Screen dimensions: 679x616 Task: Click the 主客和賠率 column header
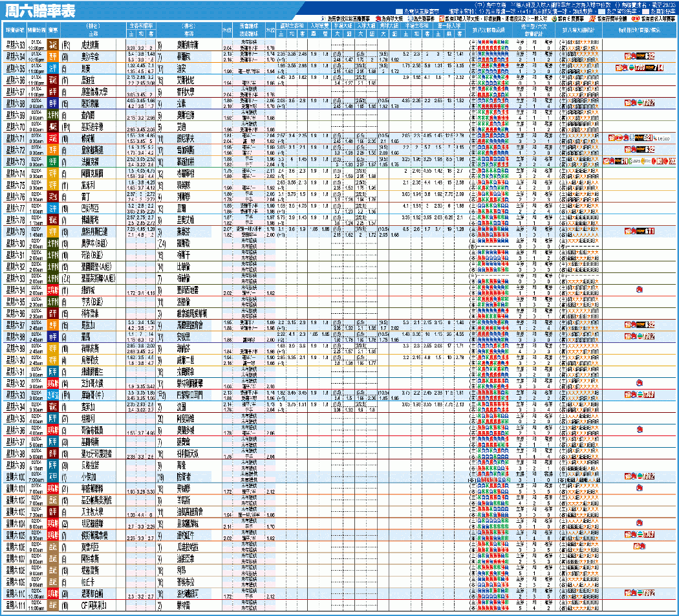point(141,26)
